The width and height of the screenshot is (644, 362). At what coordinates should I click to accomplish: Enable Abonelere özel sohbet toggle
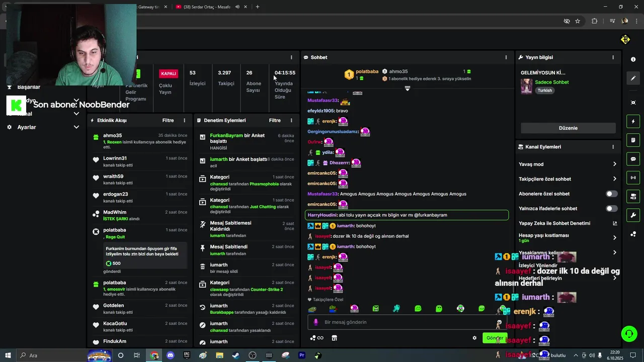(x=611, y=194)
